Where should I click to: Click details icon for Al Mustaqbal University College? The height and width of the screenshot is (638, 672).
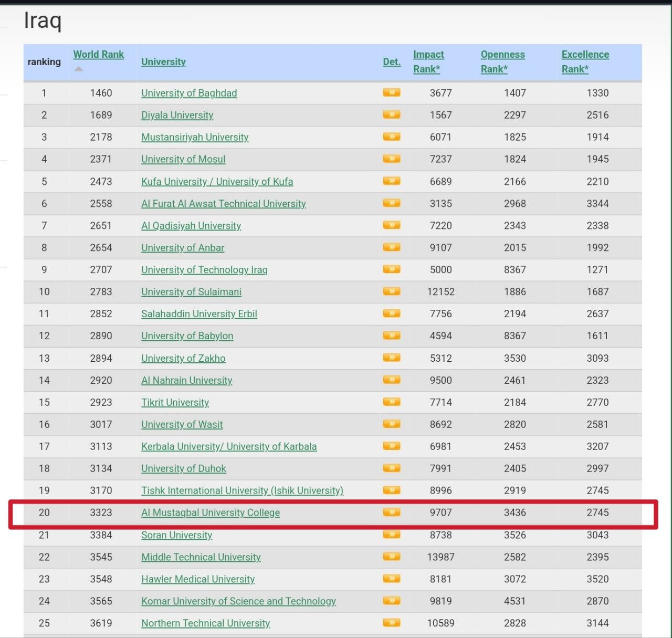[x=391, y=513]
